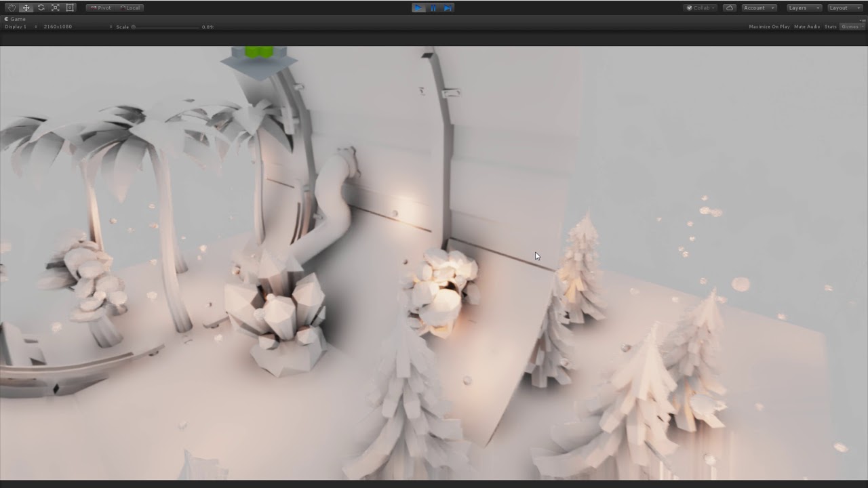Image resolution: width=868 pixels, height=488 pixels.
Task: Click the Pause button
Action: [x=433, y=7]
